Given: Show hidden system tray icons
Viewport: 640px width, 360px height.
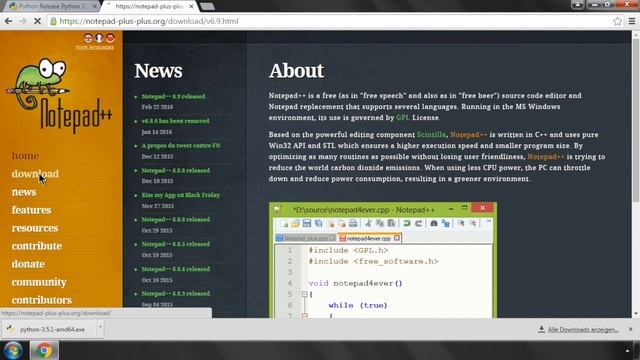Looking at the screenshot, I should (x=627, y=351).
